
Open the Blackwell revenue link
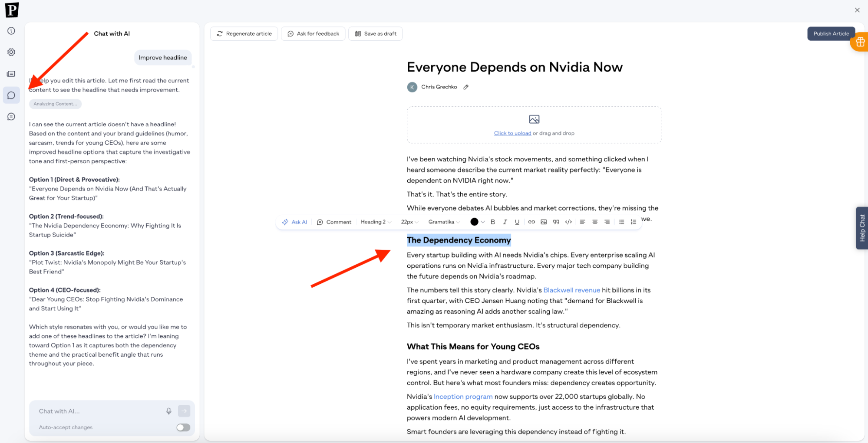(571, 290)
